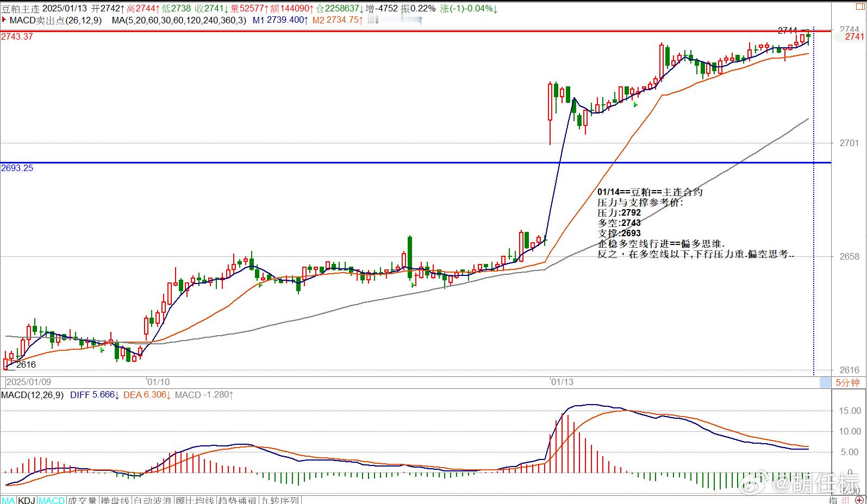Image resolution: width=867 pixels, height=504 pixels.
Task: Click the blue 2693.25 support line label
Action: [x=17, y=168]
